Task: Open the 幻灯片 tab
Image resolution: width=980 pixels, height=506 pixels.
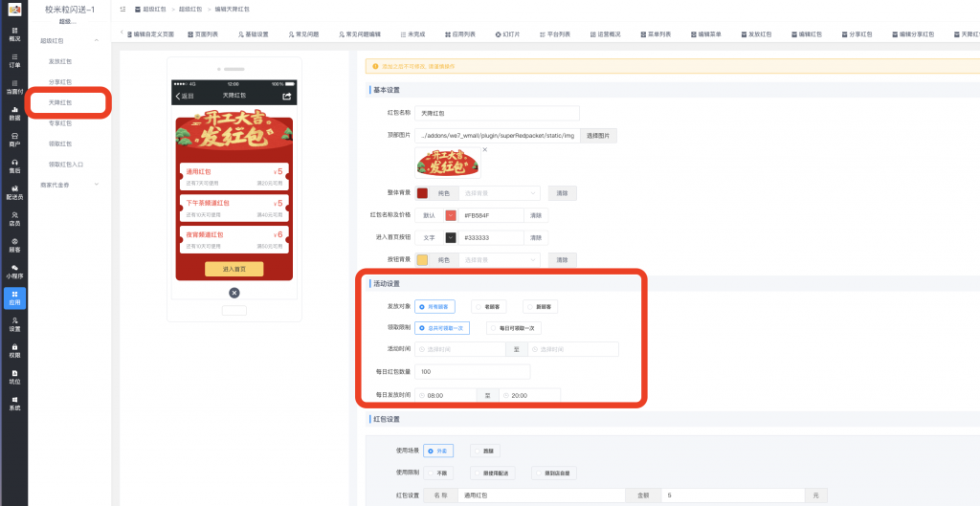Action: [x=507, y=34]
